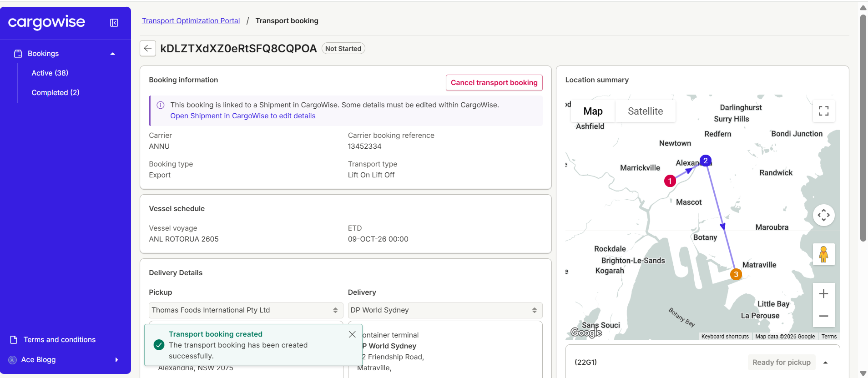Click Map data ©2026 Google text
The width and height of the screenshot is (868, 378).
(785, 337)
